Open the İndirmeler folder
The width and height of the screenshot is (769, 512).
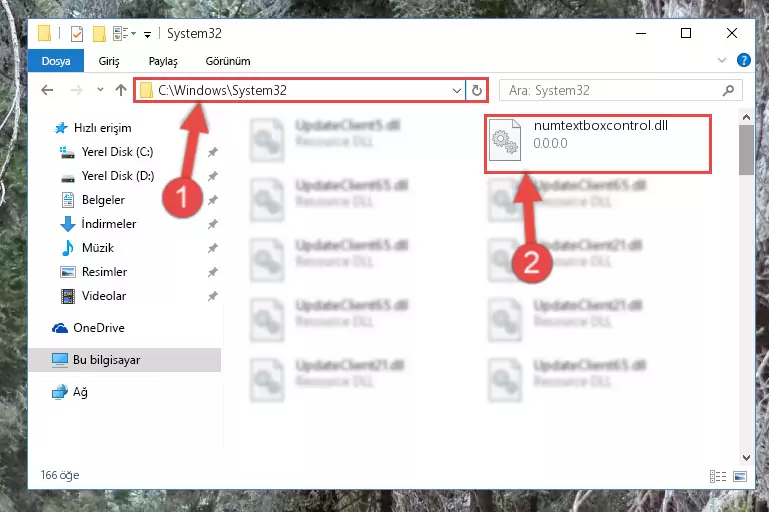tap(98, 224)
